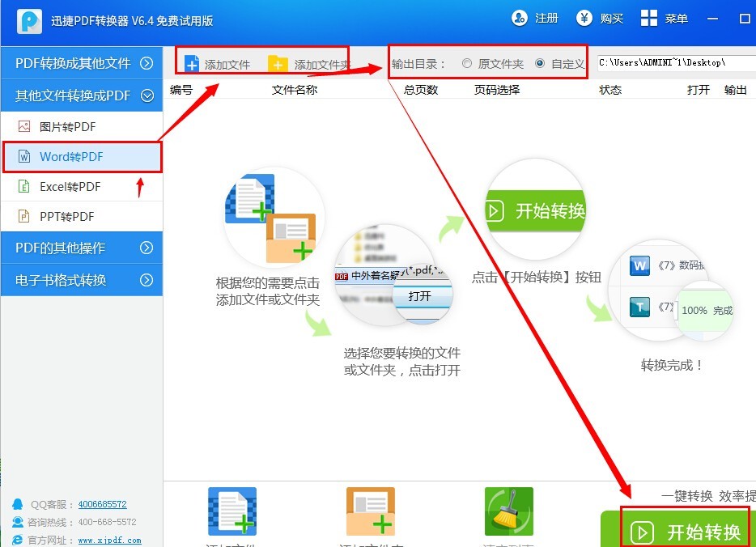
Task: Click the app logo in the title bar
Action: [29, 21]
